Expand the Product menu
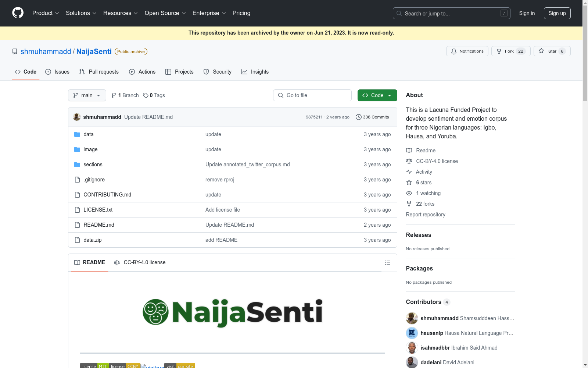The height and width of the screenshot is (368, 588). [x=46, y=13]
